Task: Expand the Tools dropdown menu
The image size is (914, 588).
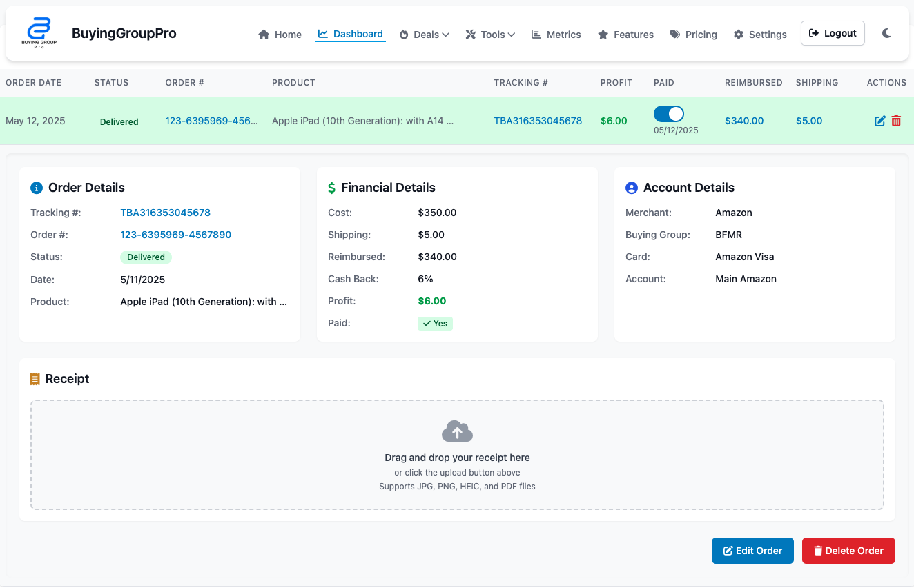Action: tap(490, 35)
